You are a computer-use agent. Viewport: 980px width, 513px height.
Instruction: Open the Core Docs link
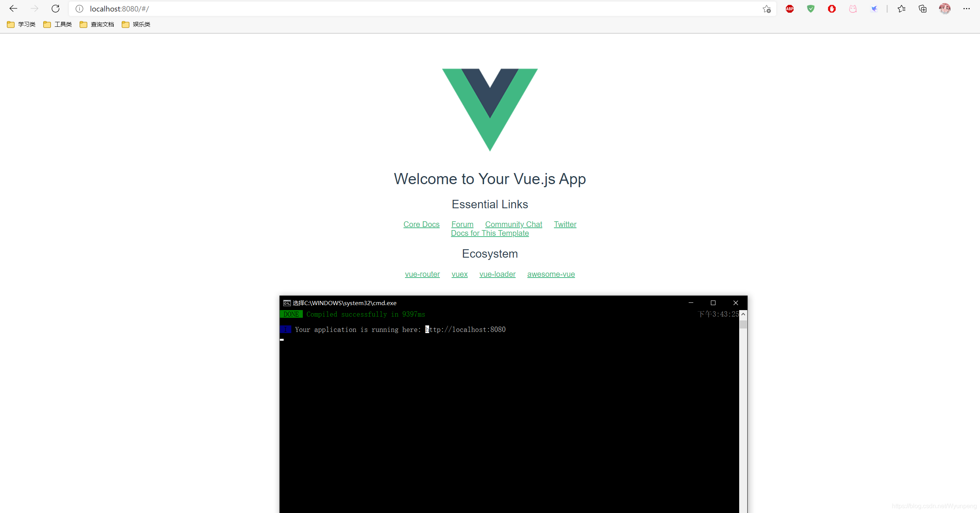point(421,224)
